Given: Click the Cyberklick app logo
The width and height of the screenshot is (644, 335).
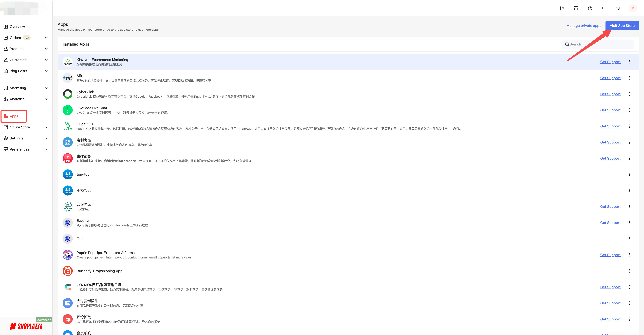Looking at the screenshot, I should click(68, 94).
